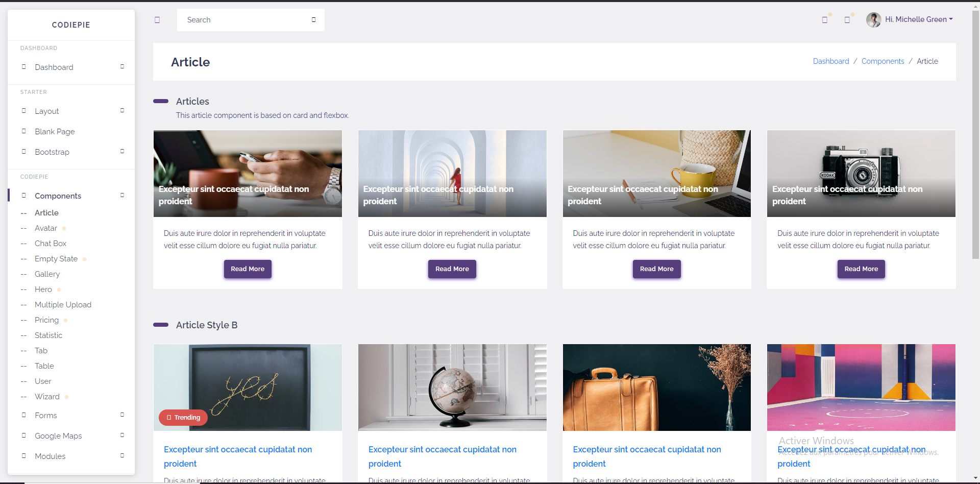This screenshot has width=980, height=484.
Task: Click the smartphone and watch article image
Action: point(248,174)
